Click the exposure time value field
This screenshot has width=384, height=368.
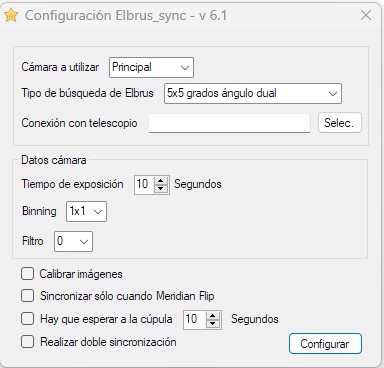pos(144,184)
